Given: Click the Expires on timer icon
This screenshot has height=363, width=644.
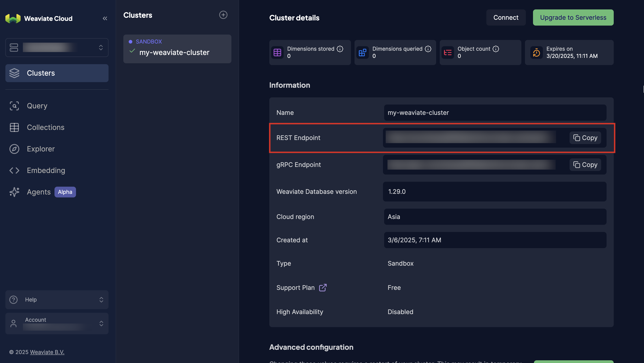Looking at the screenshot, I should (536, 52).
